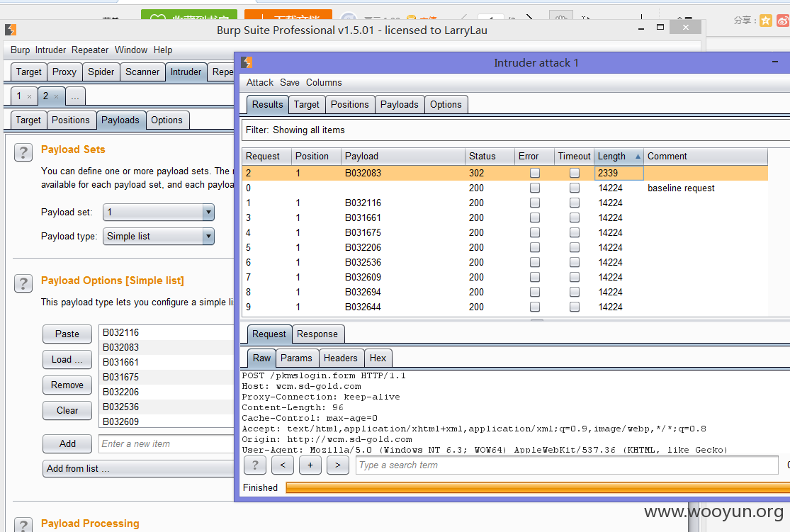Click the Weibo share icon in browser
Viewport: 790px width, 532px height.
783,21
